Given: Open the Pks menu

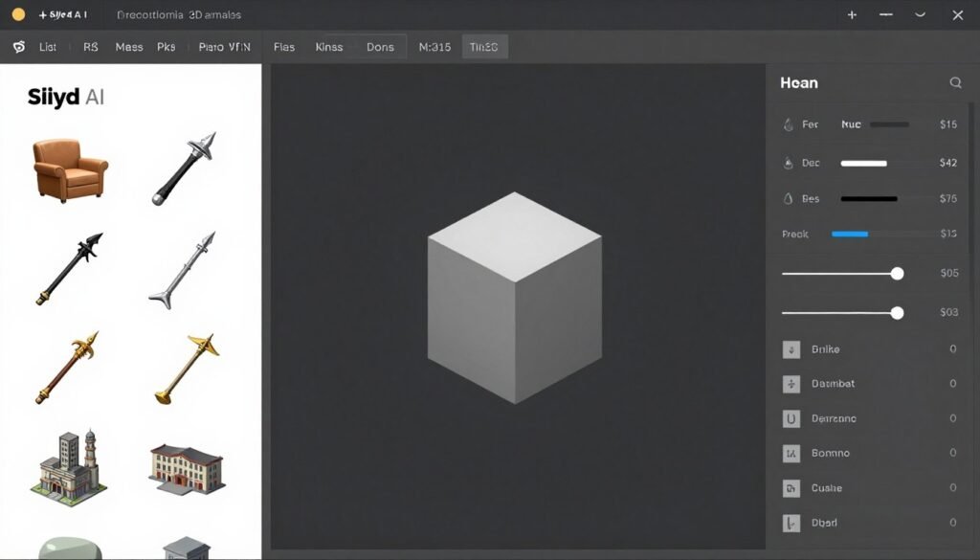Looking at the screenshot, I should [x=166, y=47].
